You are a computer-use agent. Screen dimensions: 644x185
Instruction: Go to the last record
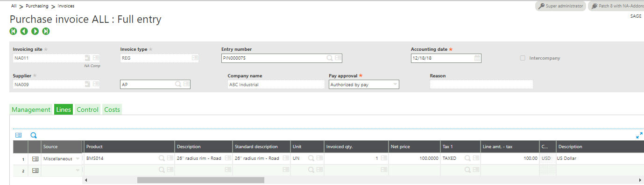pyautogui.click(x=46, y=31)
